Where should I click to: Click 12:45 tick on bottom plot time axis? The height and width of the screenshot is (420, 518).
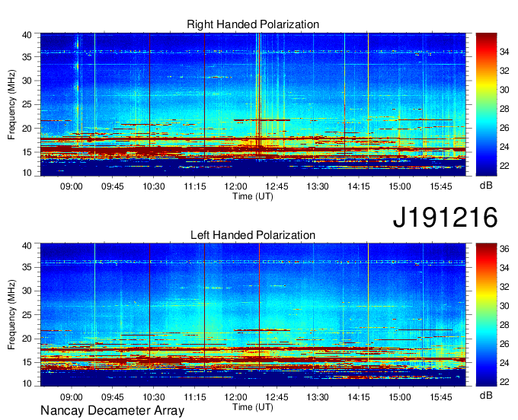[277, 397]
